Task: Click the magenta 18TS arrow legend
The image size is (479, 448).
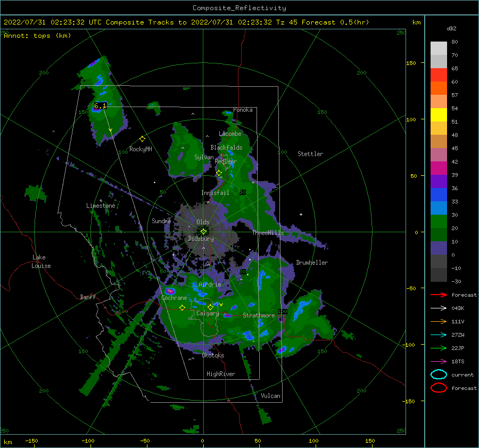Action: coord(439,362)
